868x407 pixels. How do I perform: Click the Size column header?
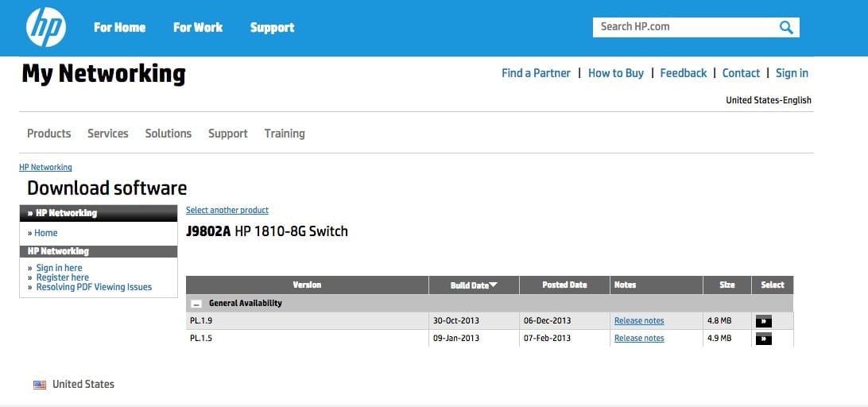[x=727, y=285]
